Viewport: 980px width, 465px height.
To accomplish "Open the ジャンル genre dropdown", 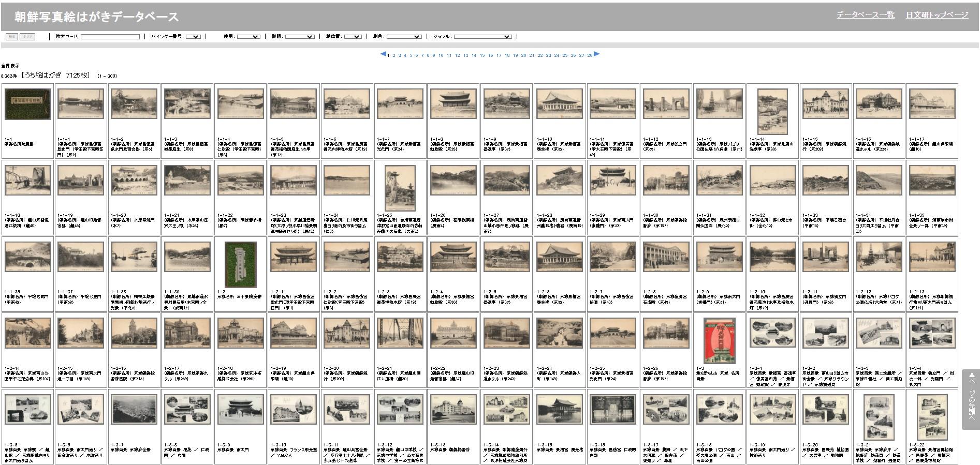I will (x=482, y=37).
